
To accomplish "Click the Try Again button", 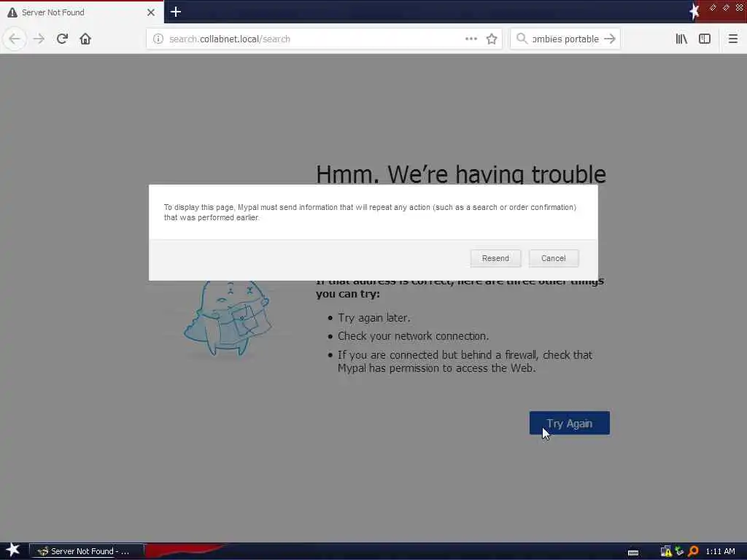I will point(569,423).
